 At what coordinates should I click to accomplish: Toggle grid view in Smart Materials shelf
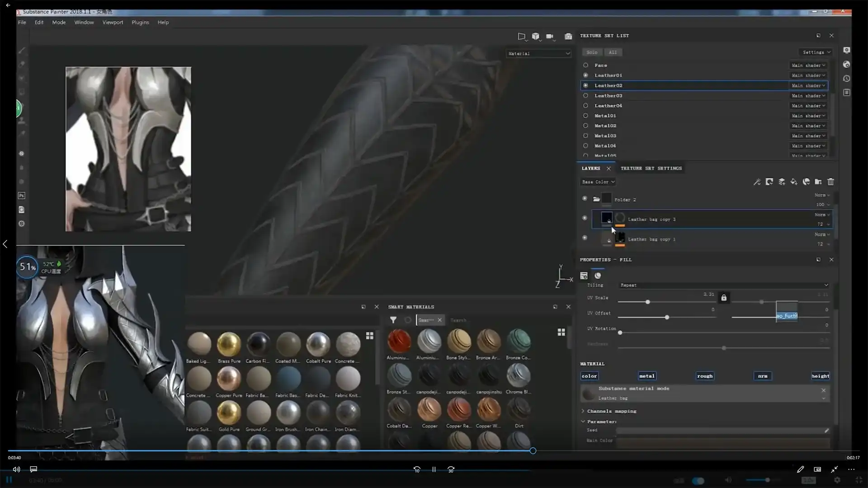tap(561, 332)
